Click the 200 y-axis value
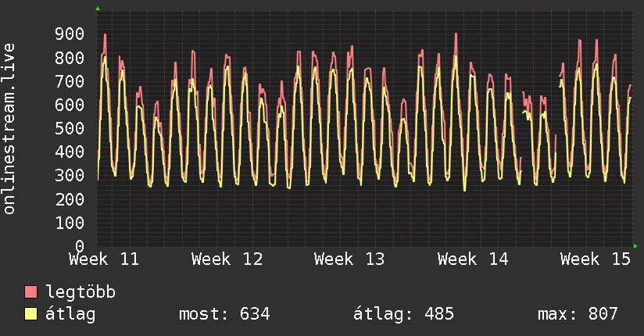Screen dimensions: 644x336 coord(70,199)
